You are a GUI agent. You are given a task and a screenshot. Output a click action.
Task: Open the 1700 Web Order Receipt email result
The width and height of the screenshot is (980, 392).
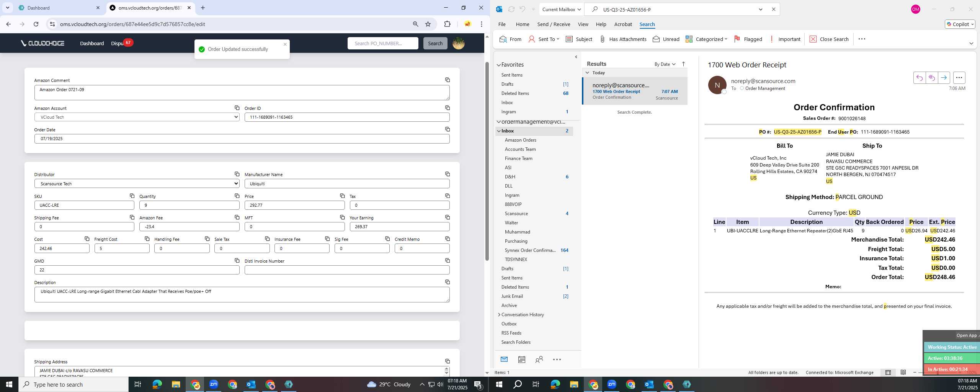(635, 91)
